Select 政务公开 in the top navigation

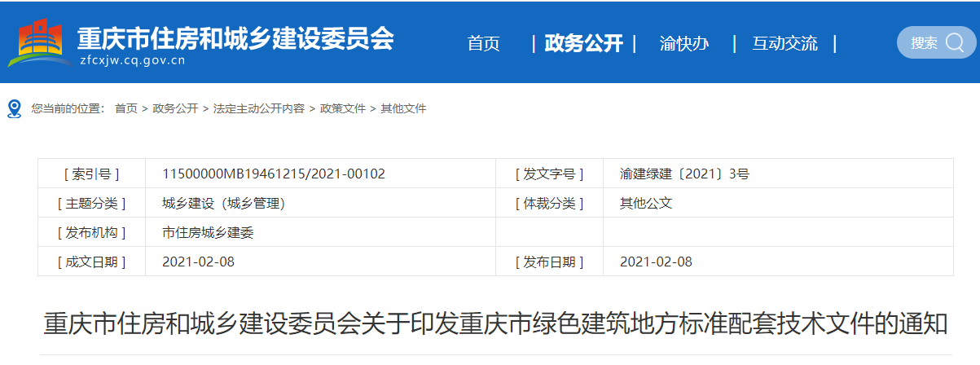[583, 43]
